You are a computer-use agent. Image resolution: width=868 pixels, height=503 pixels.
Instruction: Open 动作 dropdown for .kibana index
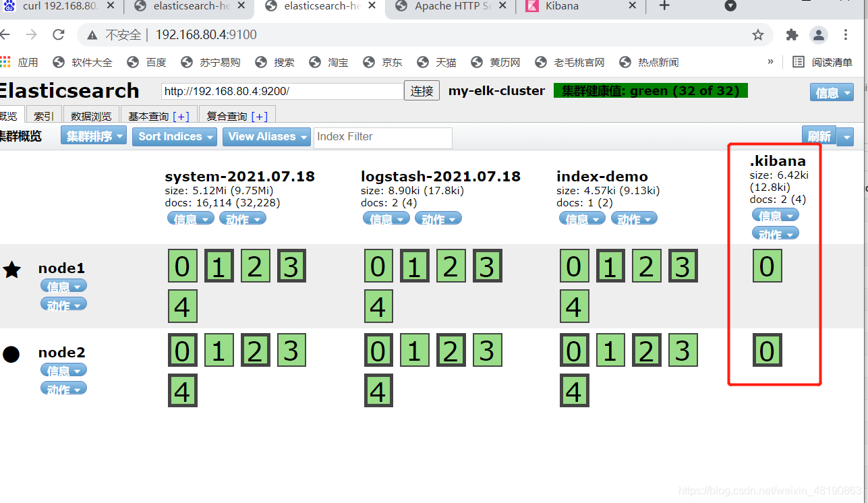(776, 233)
